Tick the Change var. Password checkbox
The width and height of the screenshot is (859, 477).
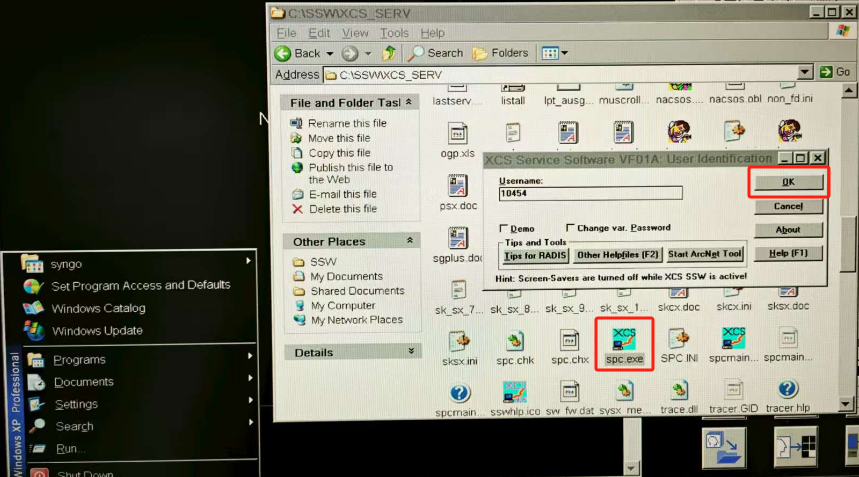570,228
